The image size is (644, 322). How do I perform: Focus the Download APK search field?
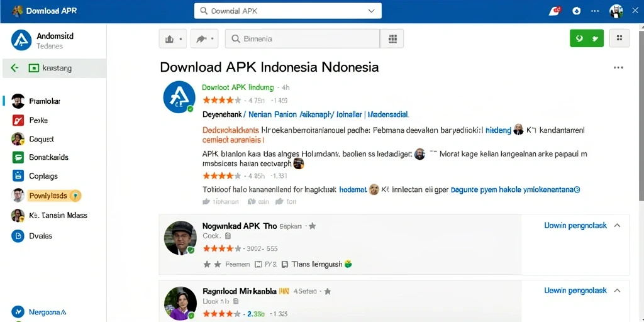tap(287, 11)
